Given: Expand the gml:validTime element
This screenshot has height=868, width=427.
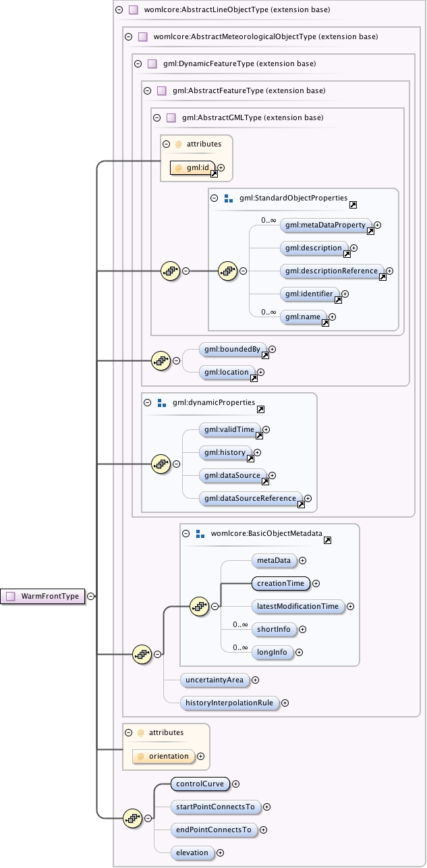Looking at the screenshot, I should (x=266, y=429).
